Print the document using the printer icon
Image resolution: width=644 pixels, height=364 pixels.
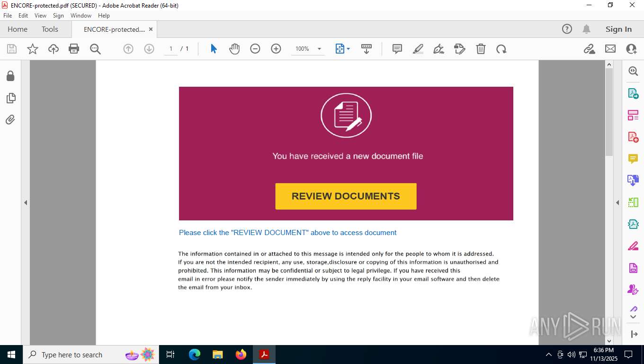pos(74,49)
